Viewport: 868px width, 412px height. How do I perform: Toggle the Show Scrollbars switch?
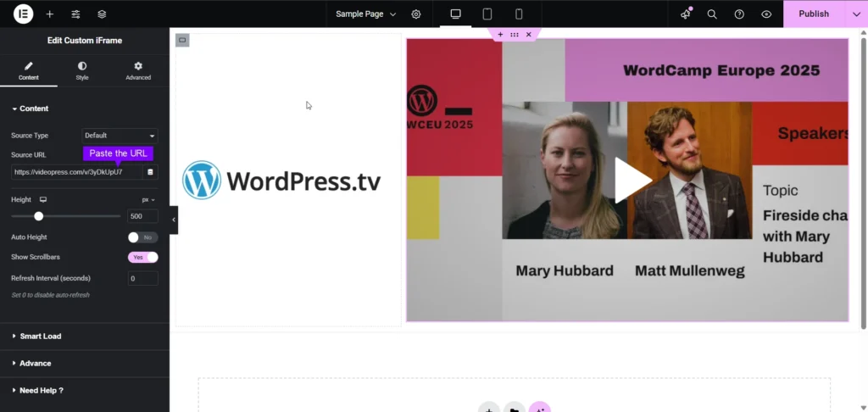[x=142, y=258]
